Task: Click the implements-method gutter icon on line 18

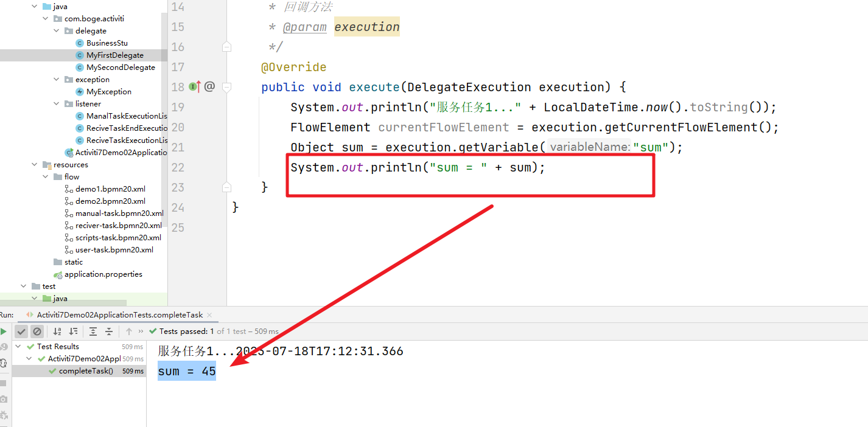Action: (x=195, y=87)
